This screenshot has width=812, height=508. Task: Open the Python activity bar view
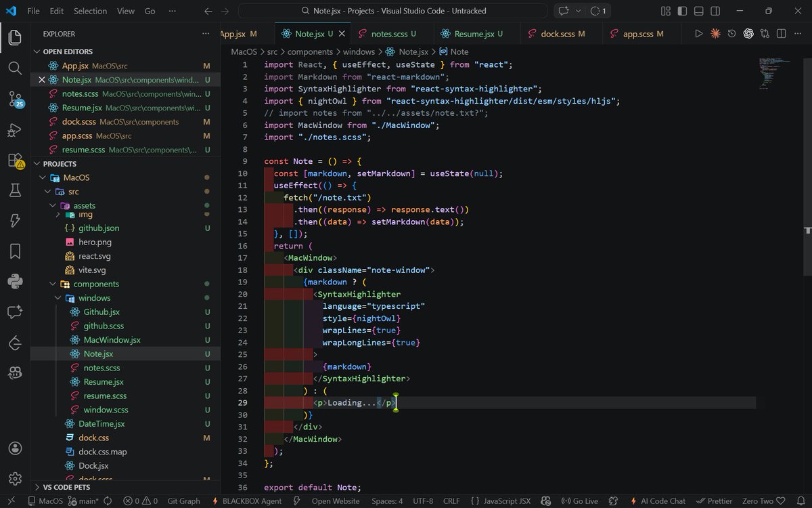coord(15,282)
